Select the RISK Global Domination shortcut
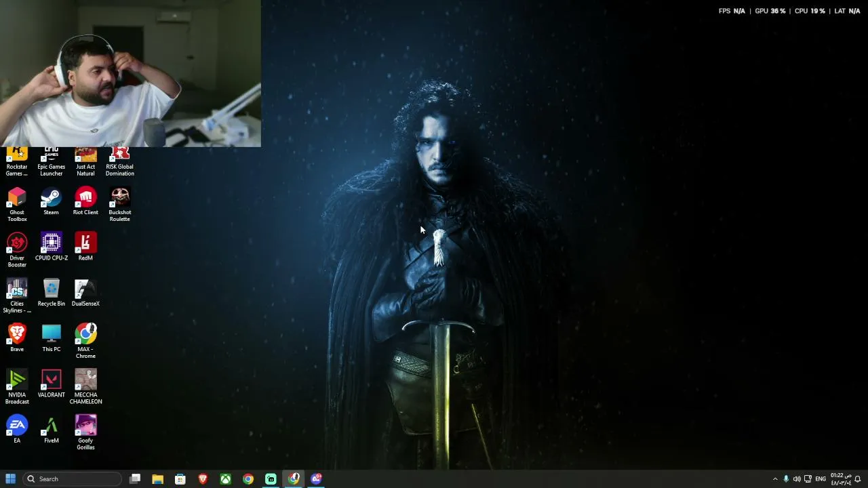868x488 pixels. point(119,162)
